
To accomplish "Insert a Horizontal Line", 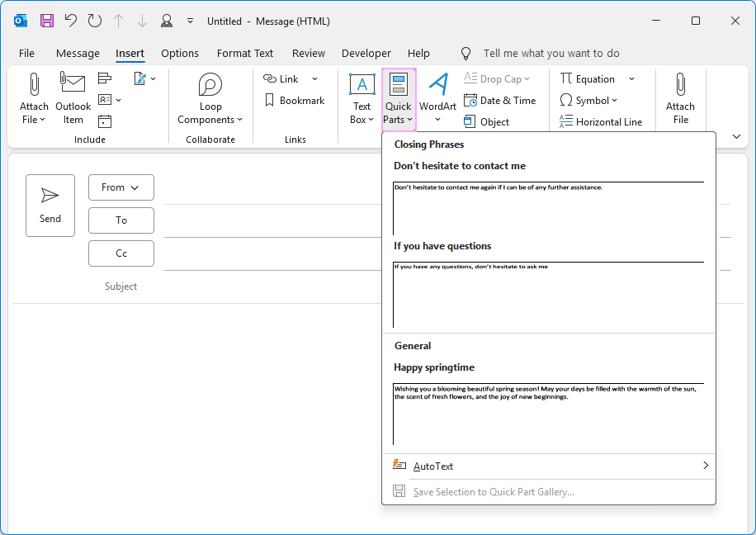I will click(601, 121).
